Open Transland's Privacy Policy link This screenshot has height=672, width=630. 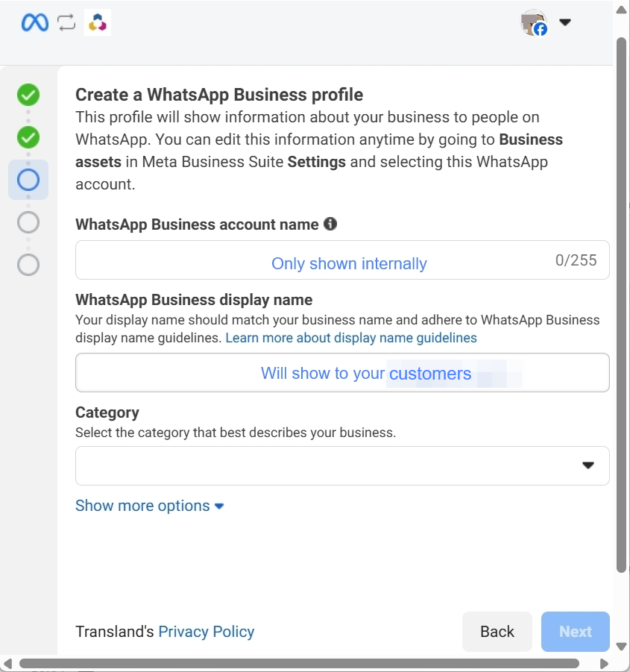click(x=206, y=631)
